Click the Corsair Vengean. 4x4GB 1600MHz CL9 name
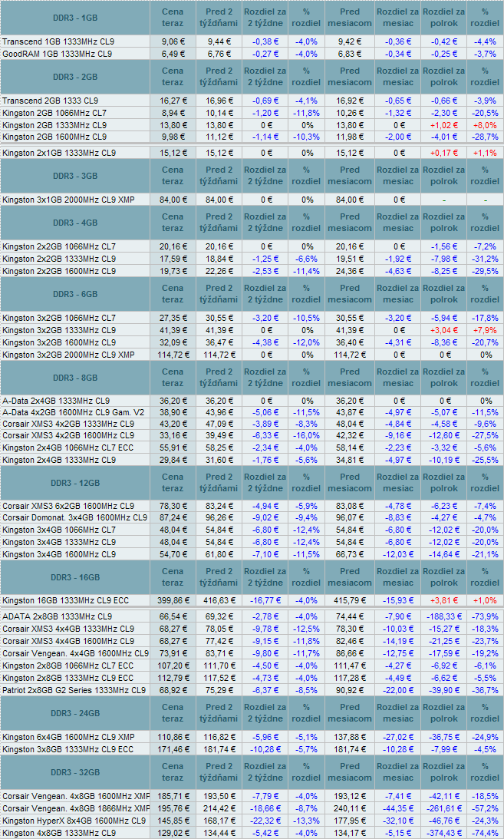This screenshot has height=839, width=504. 75,653
